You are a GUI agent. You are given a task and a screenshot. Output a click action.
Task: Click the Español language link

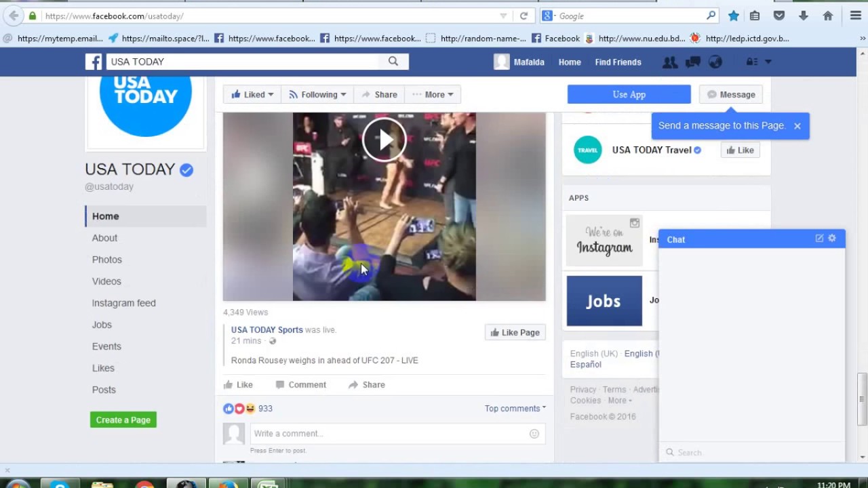tap(586, 365)
